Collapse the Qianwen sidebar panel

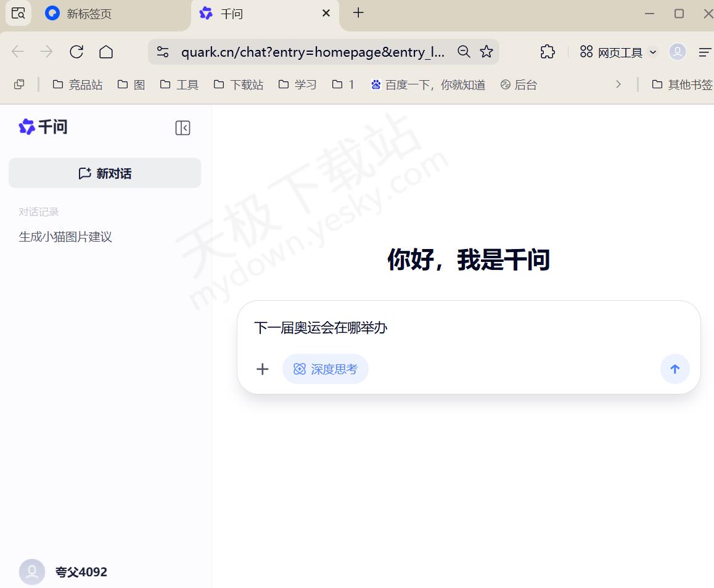click(x=183, y=128)
